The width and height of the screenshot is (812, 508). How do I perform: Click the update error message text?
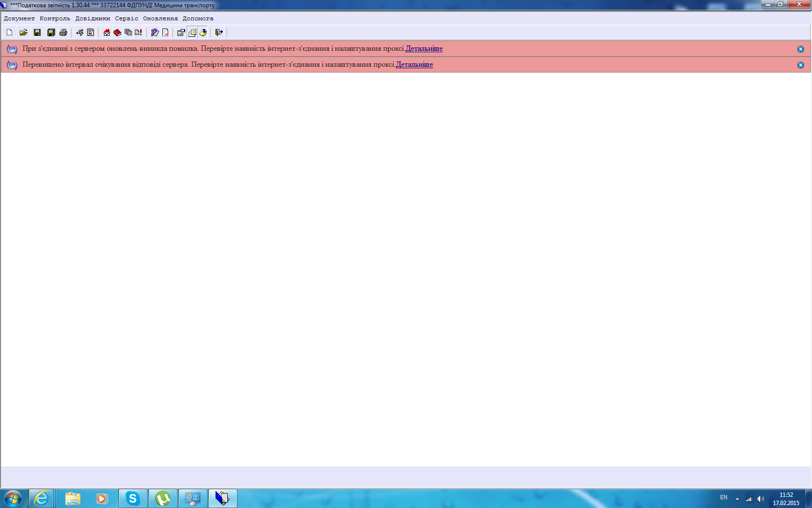click(214, 48)
